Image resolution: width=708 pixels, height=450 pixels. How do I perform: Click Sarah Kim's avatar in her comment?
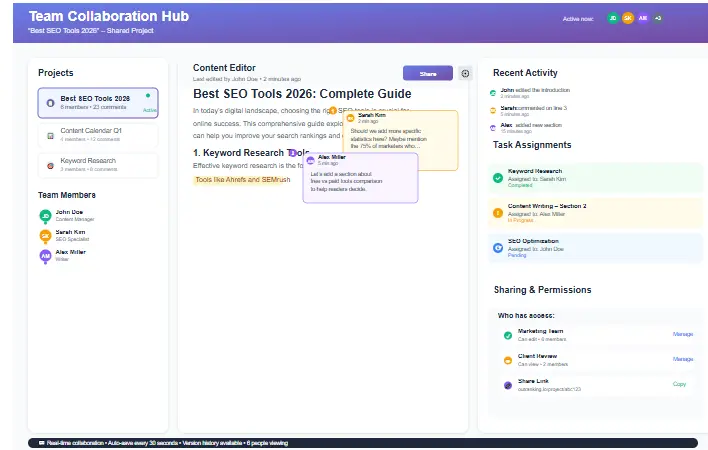[x=350, y=118]
